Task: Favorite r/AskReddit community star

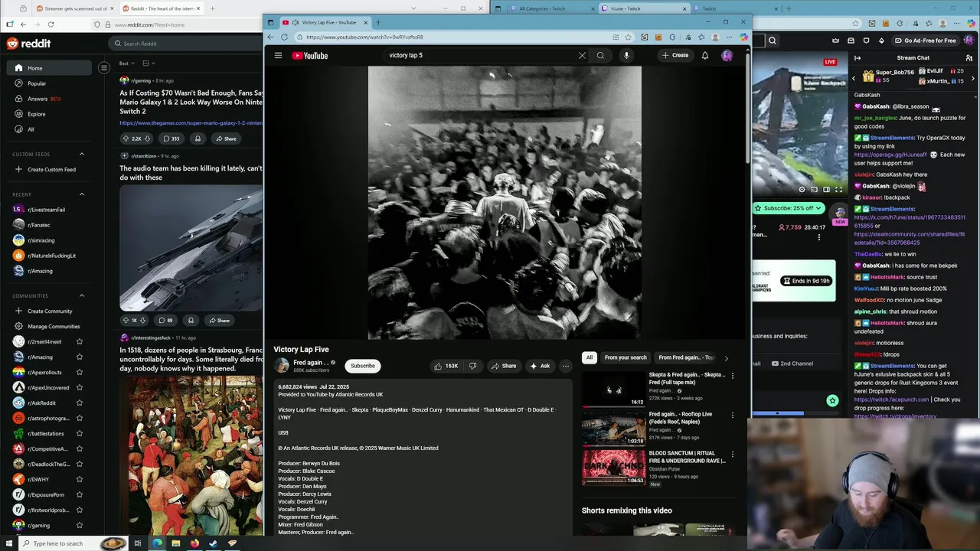Action: point(79,403)
